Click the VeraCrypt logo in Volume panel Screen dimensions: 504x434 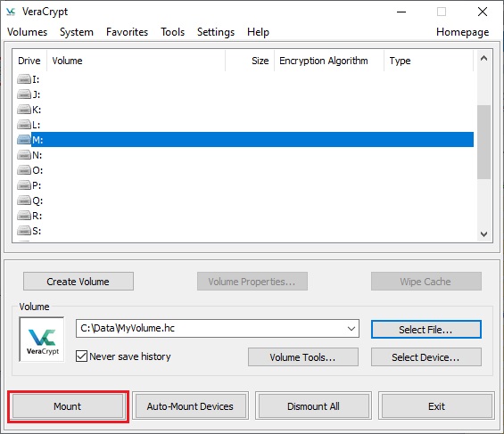[x=42, y=340]
